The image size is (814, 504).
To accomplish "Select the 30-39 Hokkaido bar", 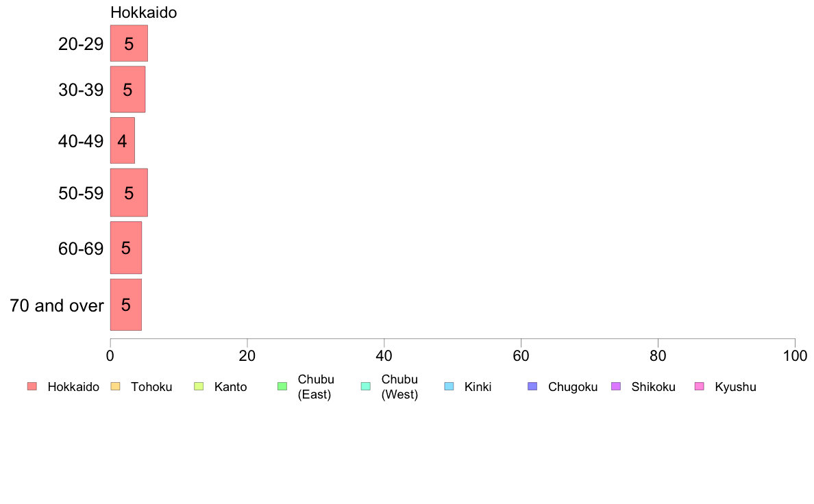I will coord(127,89).
